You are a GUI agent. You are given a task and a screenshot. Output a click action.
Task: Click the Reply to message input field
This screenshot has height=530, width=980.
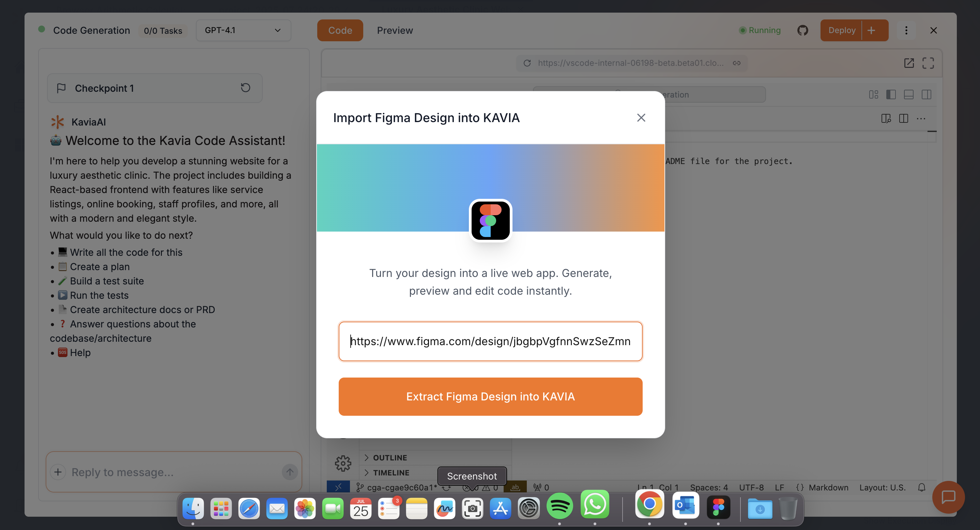point(174,472)
